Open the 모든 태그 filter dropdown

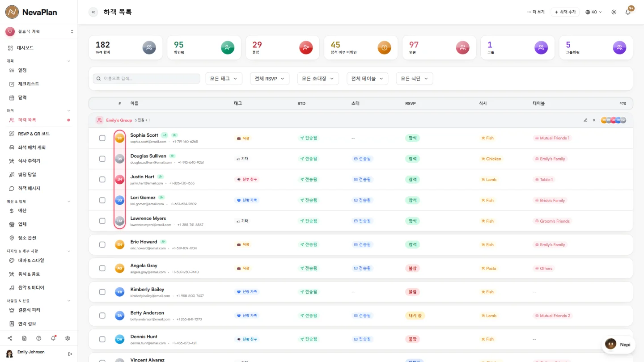224,79
